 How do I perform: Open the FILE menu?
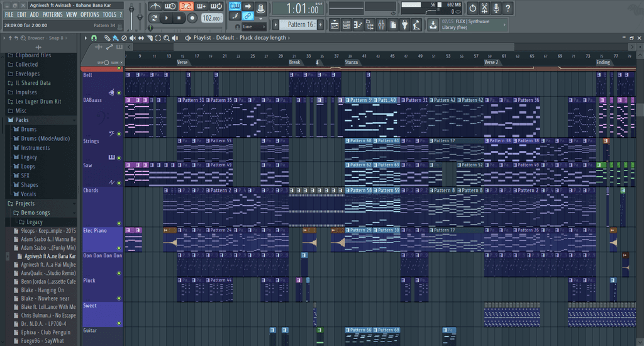coord(9,14)
